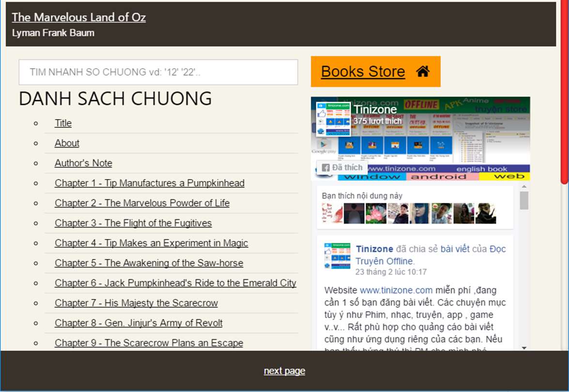Screen dimensions: 569x392
Task: Open Chapter 2 - The Marvelous Powder of Life
Action: [x=142, y=203]
